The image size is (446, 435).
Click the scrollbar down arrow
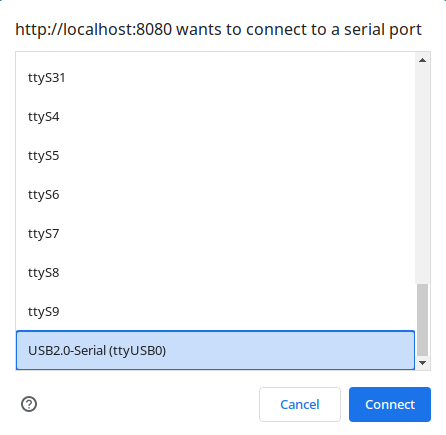pyautogui.click(x=422, y=363)
